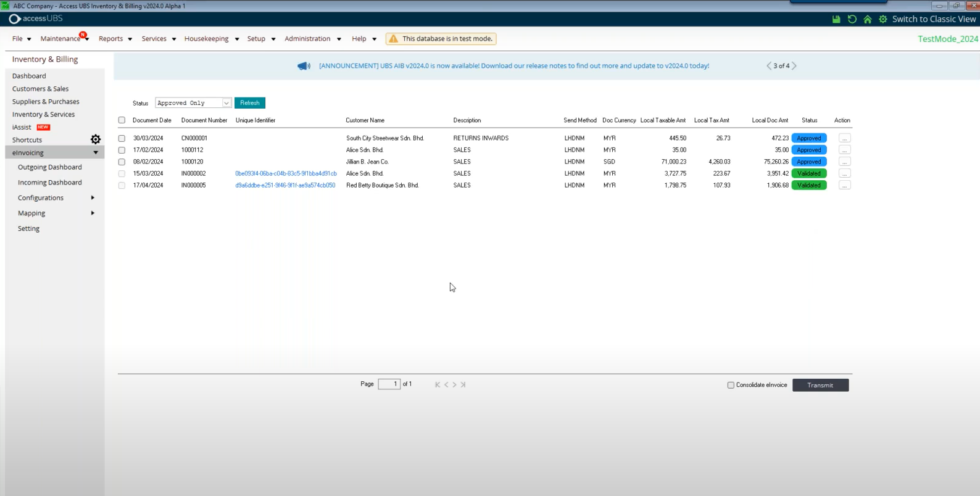Open the UBS v2024.0 announcement link
The width and height of the screenshot is (980, 496).
click(x=514, y=66)
